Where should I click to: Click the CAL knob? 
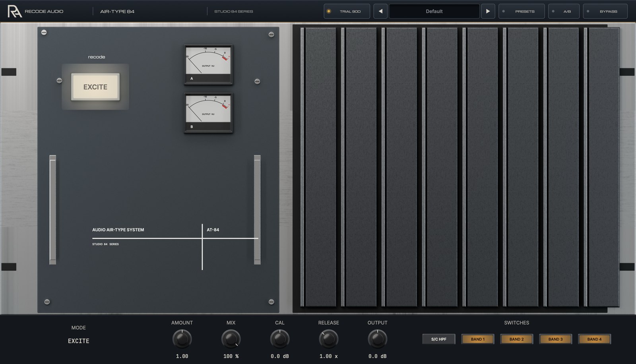pyautogui.click(x=280, y=339)
